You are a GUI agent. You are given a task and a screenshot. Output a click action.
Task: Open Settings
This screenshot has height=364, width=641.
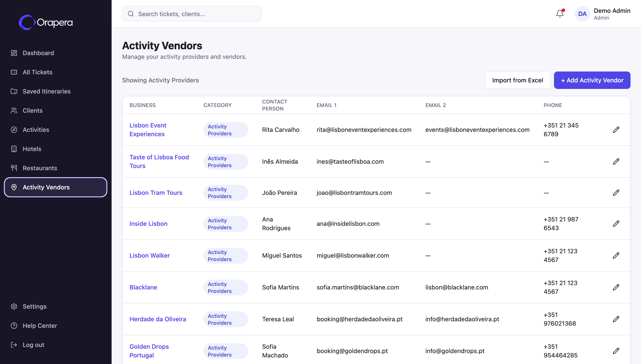[x=56, y=306]
